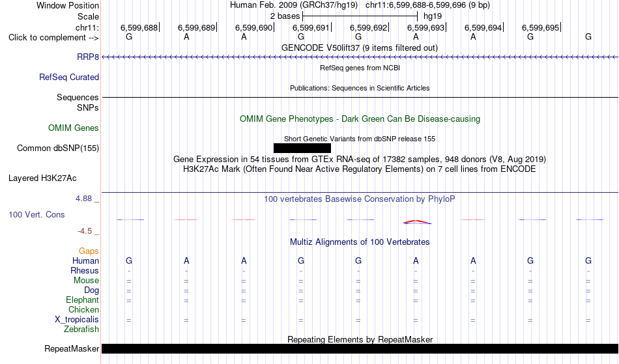The image size is (619, 364).
Task: Click the '2 bases' scale bar label
Action: tap(285, 16)
